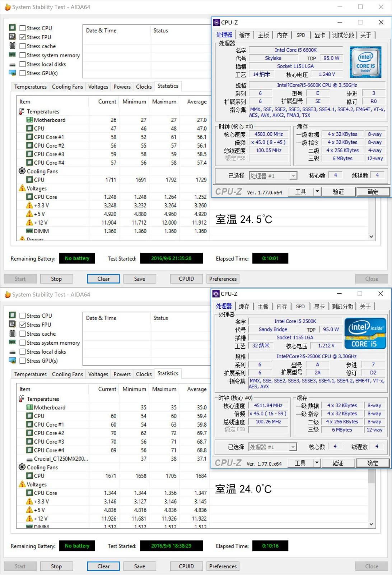Open the SPD tab in the 2500K CPU-Z window

point(300,306)
